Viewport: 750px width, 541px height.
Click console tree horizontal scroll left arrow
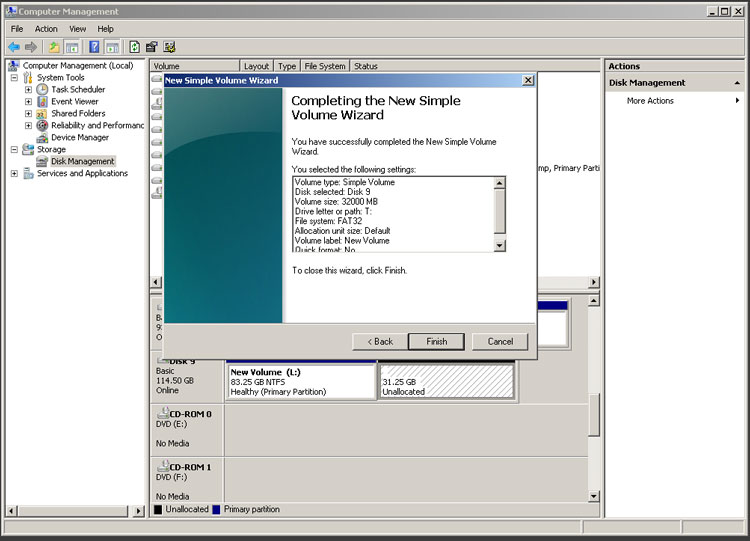[11, 511]
